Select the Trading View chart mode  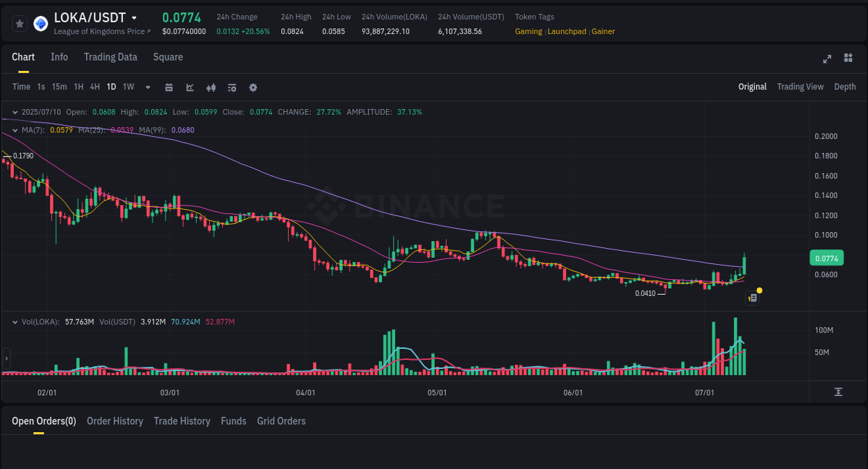[x=800, y=87]
